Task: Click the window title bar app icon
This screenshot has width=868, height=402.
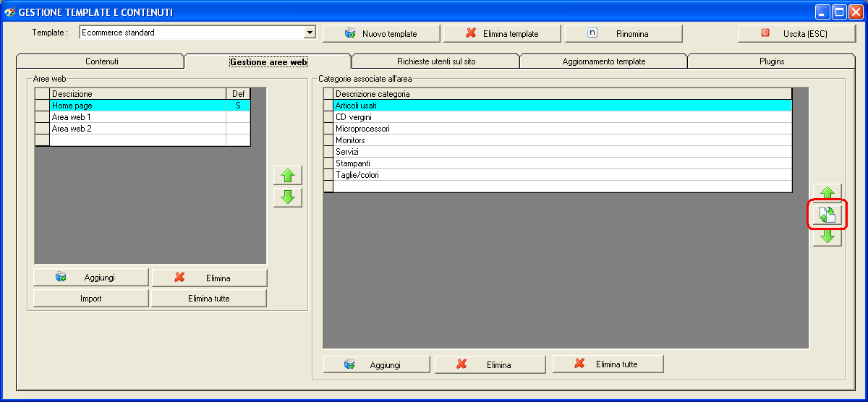Action: click(x=10, y=12)
